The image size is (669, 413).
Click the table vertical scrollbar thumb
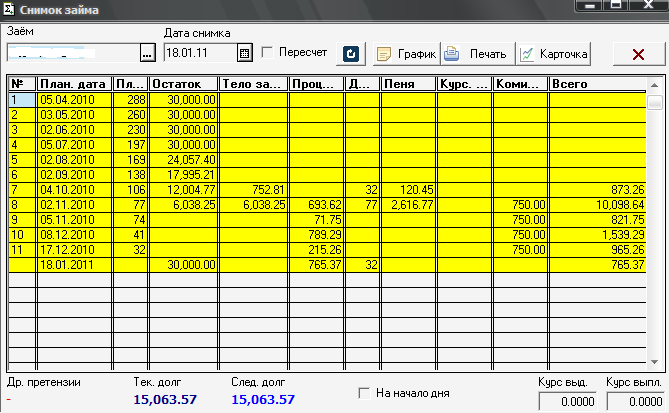point(654,102)
